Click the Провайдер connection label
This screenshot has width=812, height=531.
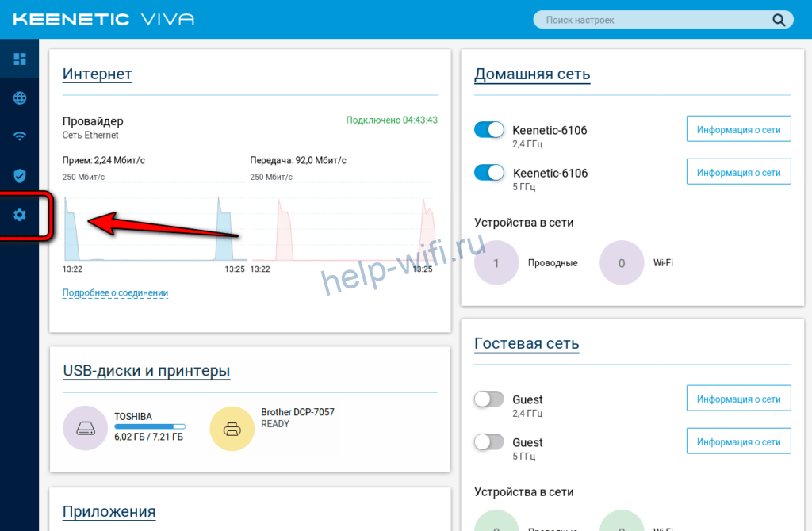(93, 121)
